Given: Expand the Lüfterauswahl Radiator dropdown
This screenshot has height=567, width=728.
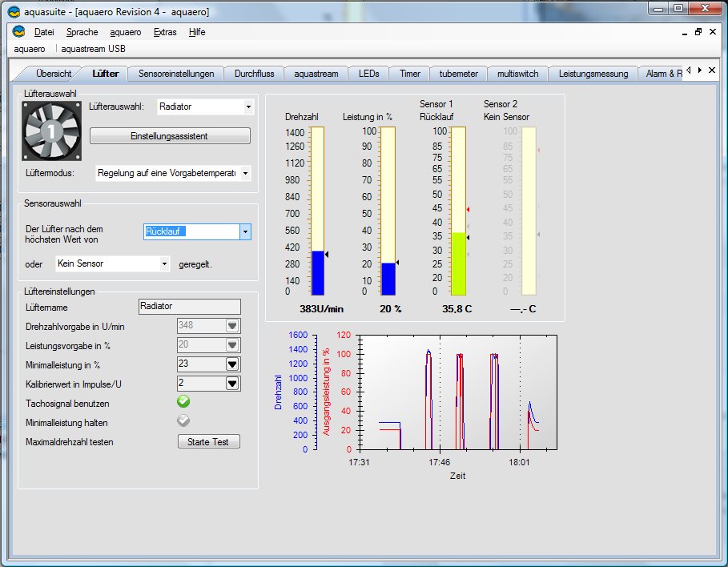Looking at the screenshot, I should (248, 107).
